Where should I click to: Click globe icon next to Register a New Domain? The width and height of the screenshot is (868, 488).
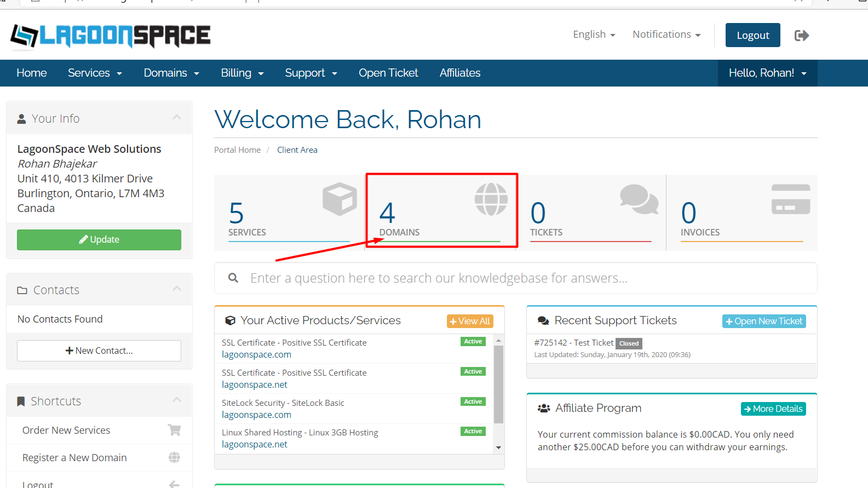pos(174,457)
